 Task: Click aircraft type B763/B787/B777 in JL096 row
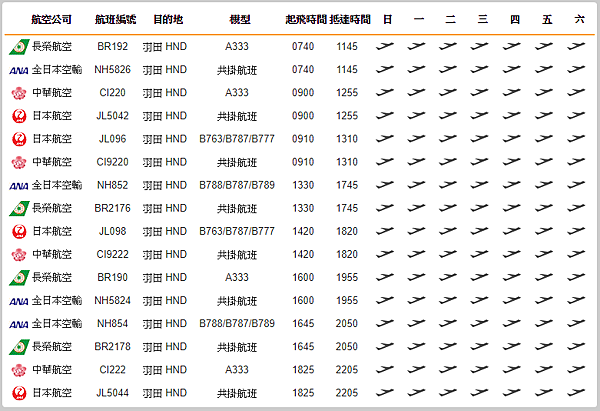(237, 139)
